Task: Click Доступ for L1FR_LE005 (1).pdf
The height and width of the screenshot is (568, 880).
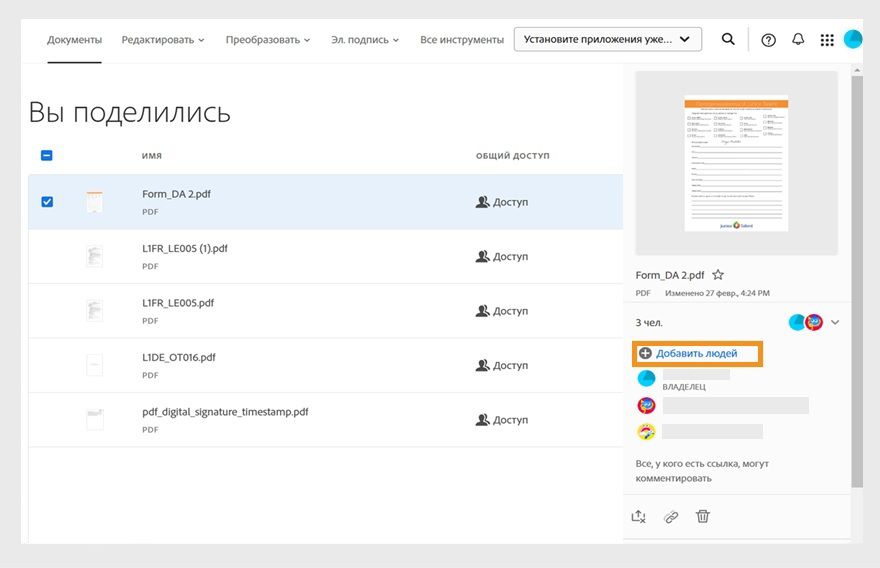Action: (x=502, y=256)
